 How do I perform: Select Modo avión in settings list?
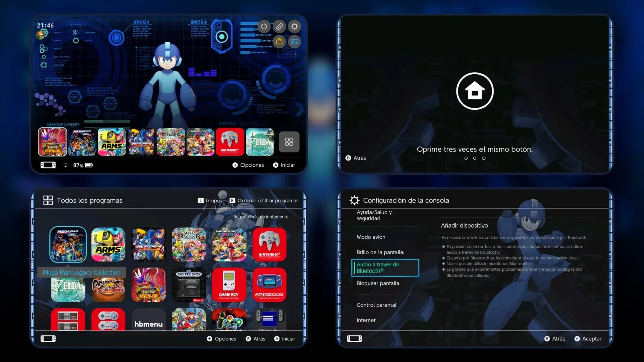coord(371,237)
